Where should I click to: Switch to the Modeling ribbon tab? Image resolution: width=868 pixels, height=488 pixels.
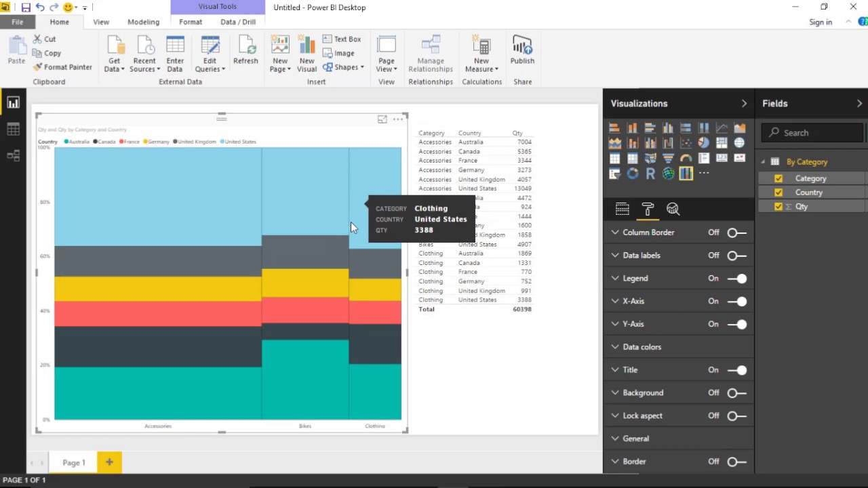pyautogui.click(x=143, y=22)
